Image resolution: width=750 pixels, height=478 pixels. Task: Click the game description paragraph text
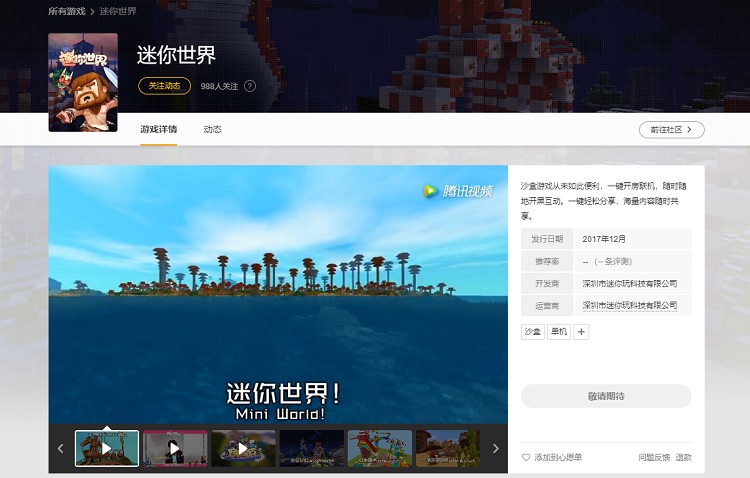click(x=604, y=201)
